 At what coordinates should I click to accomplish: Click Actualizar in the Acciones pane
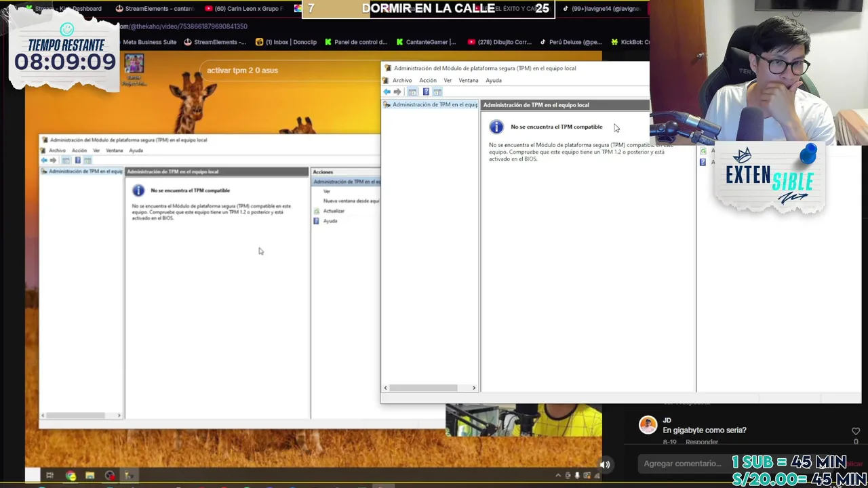coord(334,211)
